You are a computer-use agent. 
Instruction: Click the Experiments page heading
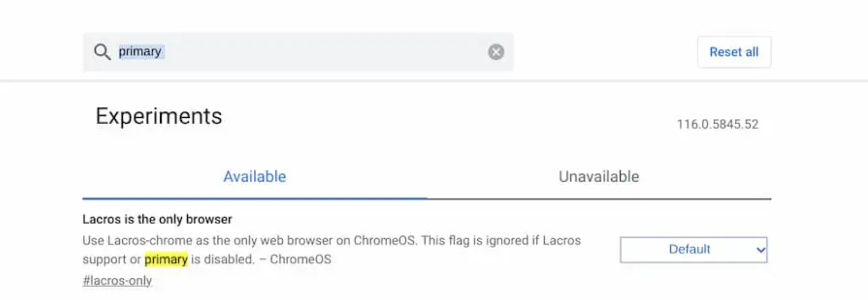coord(159,115)
